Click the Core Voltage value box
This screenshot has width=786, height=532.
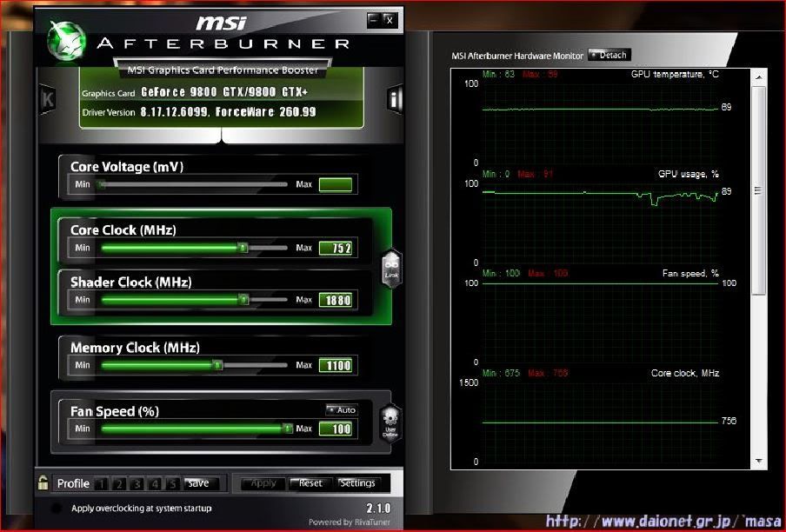tap(336, 184)
